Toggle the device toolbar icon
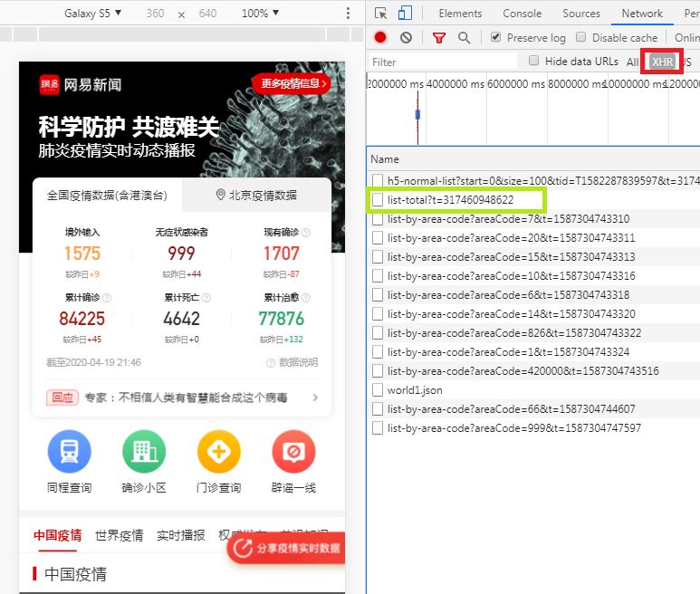This screenshot has height=594, width=700. click(405, 13)
